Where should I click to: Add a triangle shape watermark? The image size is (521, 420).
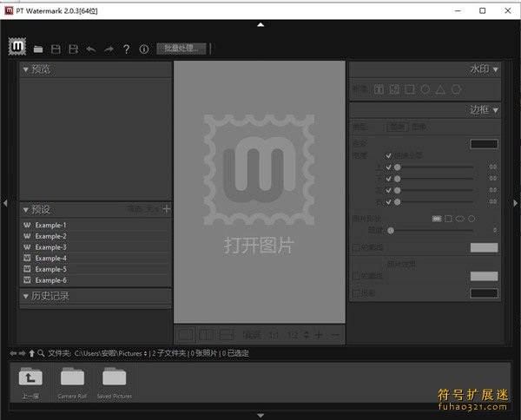[440, 89]
